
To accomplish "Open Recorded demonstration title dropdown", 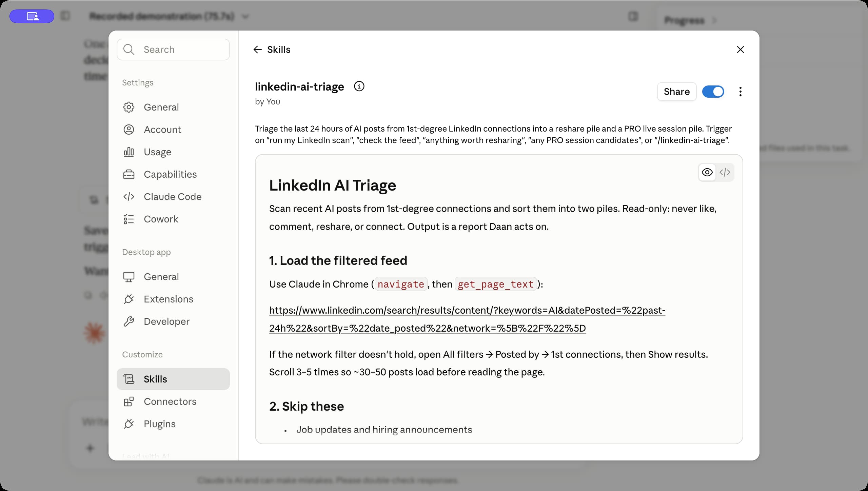I will coord(245,16).
